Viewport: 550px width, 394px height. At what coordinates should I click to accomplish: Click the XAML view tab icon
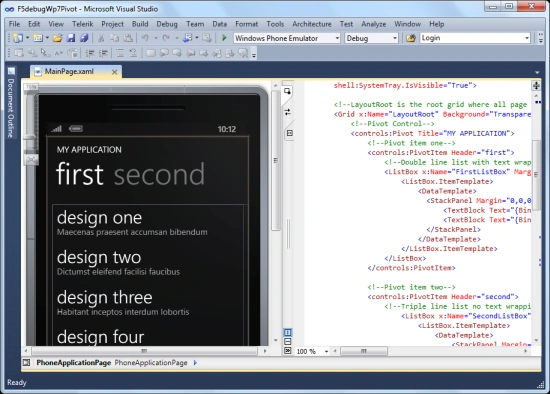(289, 133)
